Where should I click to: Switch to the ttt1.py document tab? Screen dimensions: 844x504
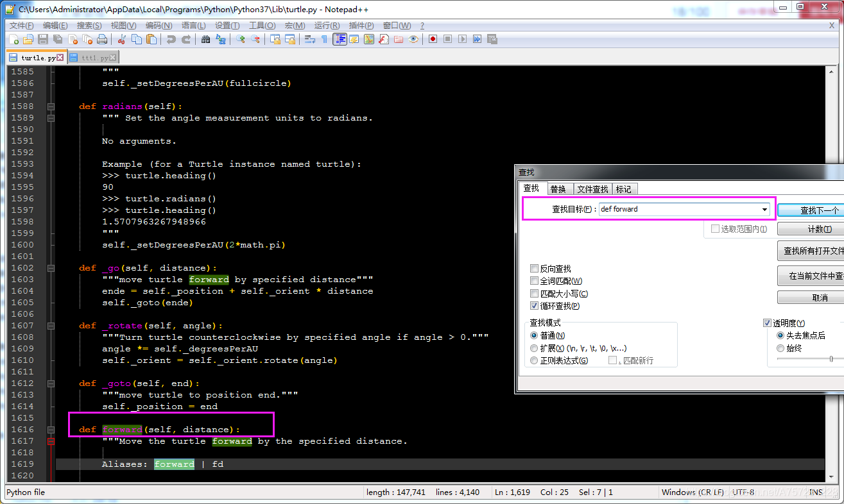94,56
